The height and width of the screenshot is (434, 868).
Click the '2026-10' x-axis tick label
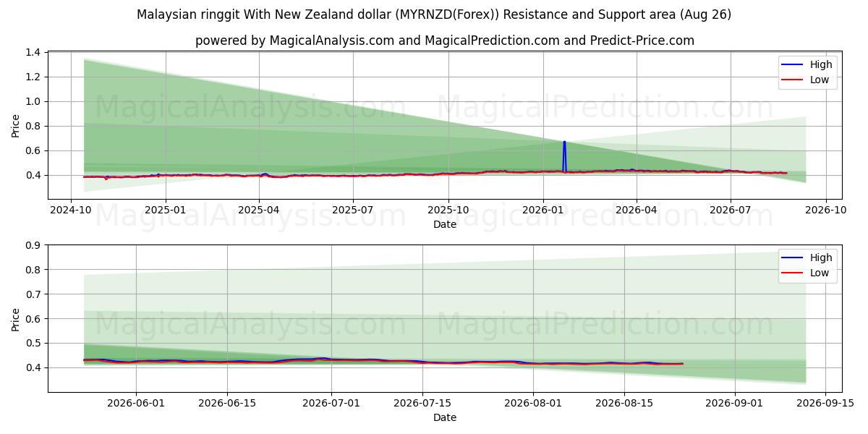tap(825, 210)
